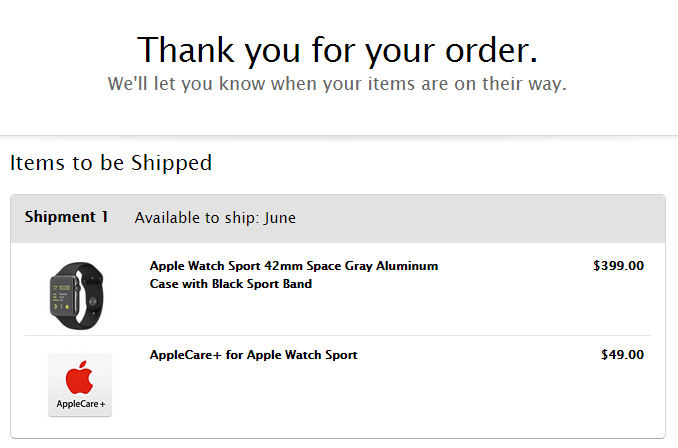Click the word June in ship date
The image size is (678, 448).
pyautogui.click(x=280, y=218)
